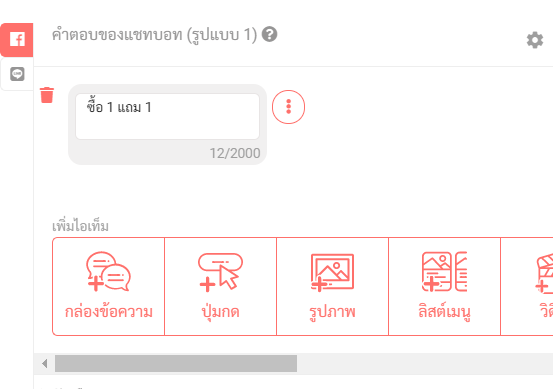This screenshot has width=553, height=389.
Task: Click the คำตอบของแชทบอท header title
Action: pyautogui.click(x=154, y=35)
